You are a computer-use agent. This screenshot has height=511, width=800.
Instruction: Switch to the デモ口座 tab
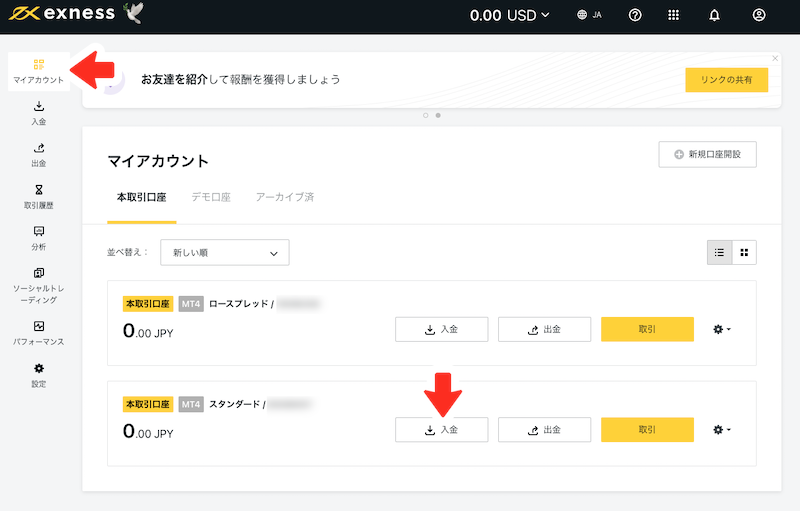click(x=211, y=197)
